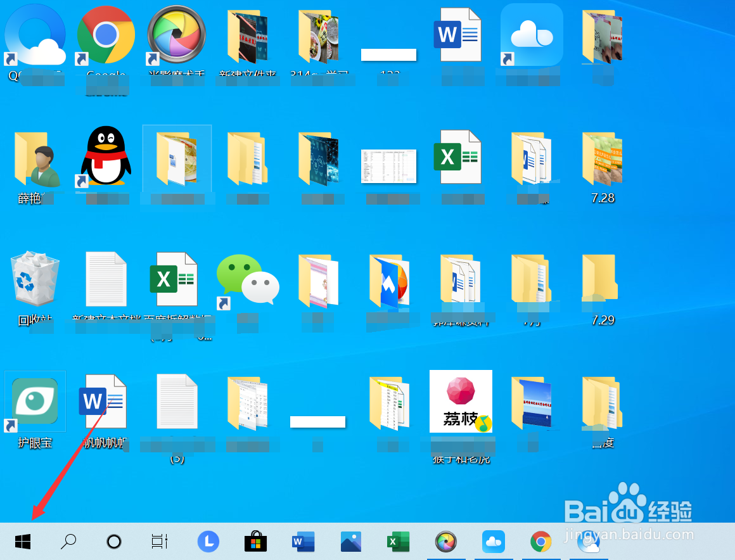This screenshot has width=735, height=560.
Task: Open taskbar search magnifier
Action: pos(68,542)
